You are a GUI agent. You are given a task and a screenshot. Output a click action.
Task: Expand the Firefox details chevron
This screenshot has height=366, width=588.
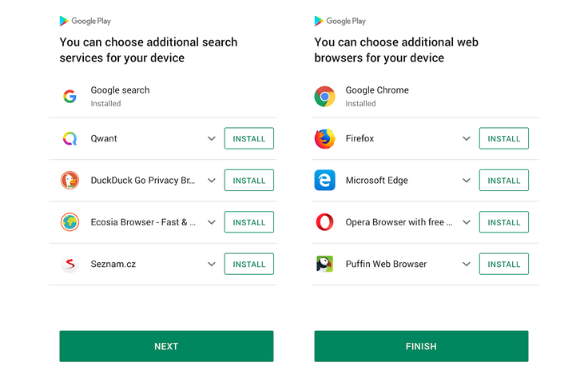coord(467,138)
